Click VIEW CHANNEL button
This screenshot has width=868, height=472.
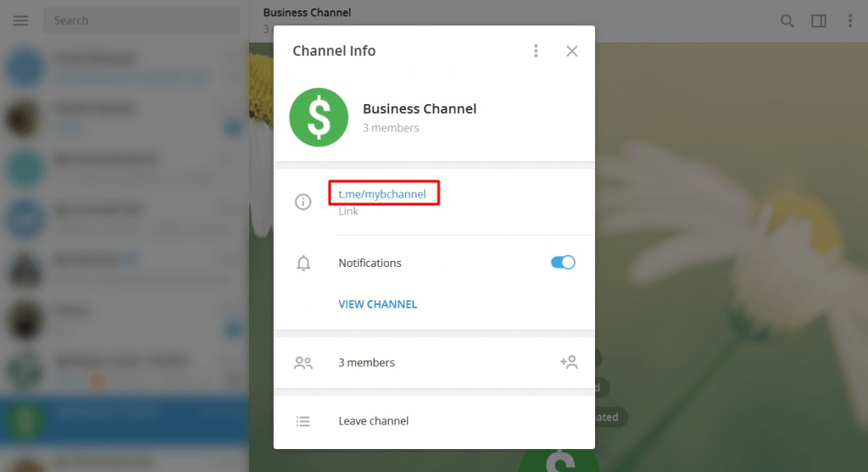click(377, 304)
